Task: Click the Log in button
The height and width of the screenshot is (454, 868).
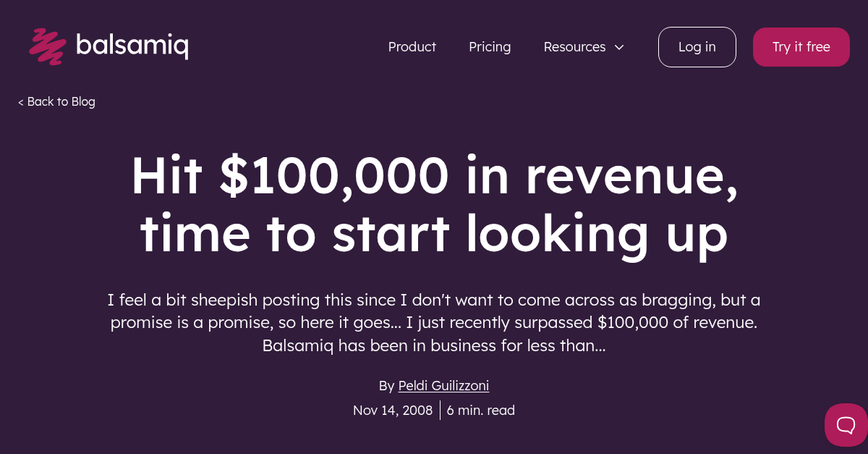Action: [697, 46]
